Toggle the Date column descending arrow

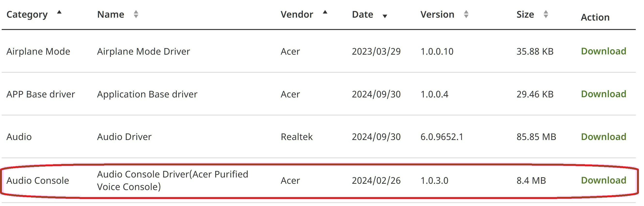[385, 16]
